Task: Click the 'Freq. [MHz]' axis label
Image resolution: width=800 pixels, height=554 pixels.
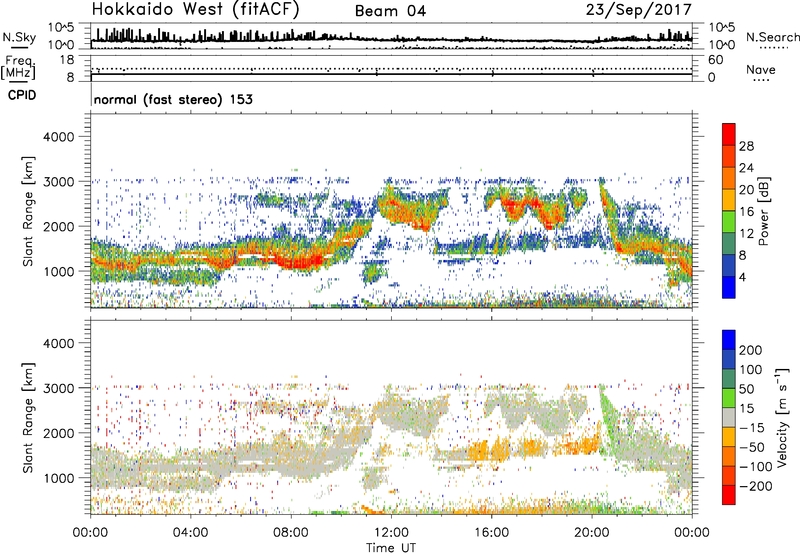Action: tap(18, 67)
